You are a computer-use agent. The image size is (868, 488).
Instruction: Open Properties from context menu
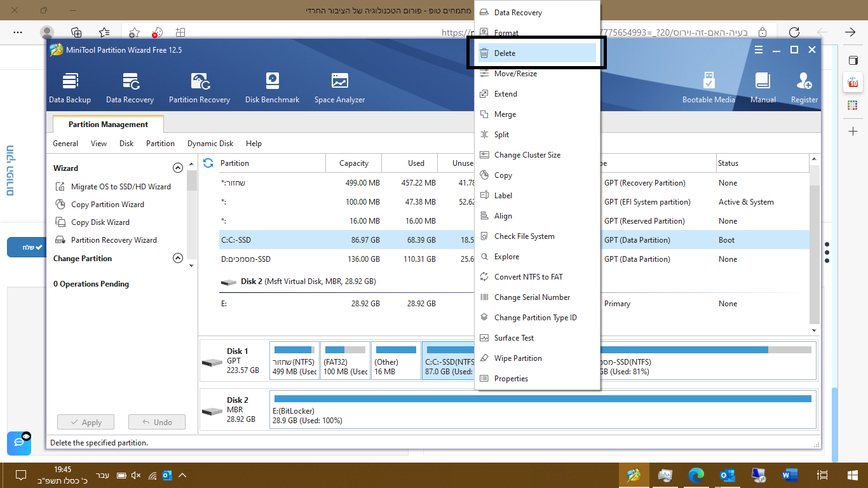click(537, 379)
